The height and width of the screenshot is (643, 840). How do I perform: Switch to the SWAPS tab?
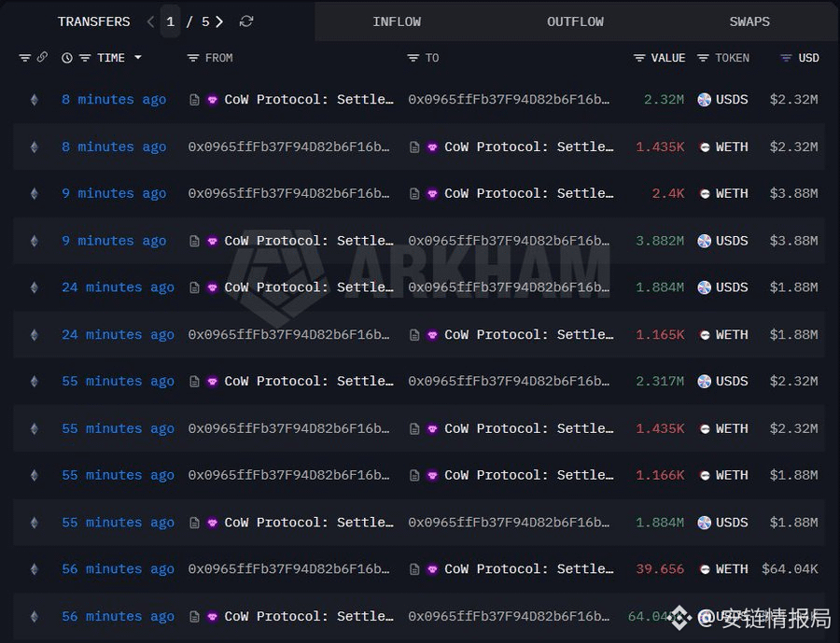point(749,21)
